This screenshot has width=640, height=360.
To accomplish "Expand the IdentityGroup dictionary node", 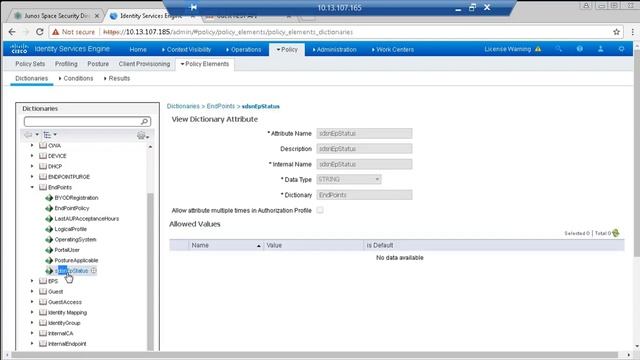I will (32, 323).
